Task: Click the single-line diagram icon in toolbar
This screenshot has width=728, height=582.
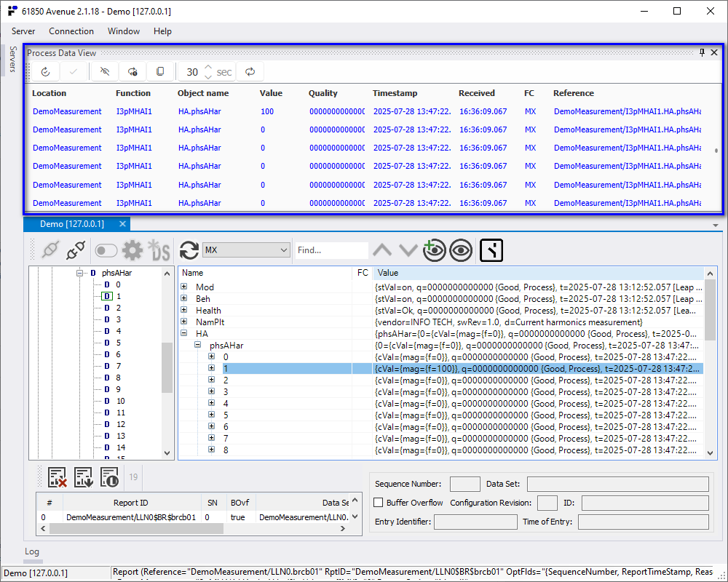Action: 492,250
